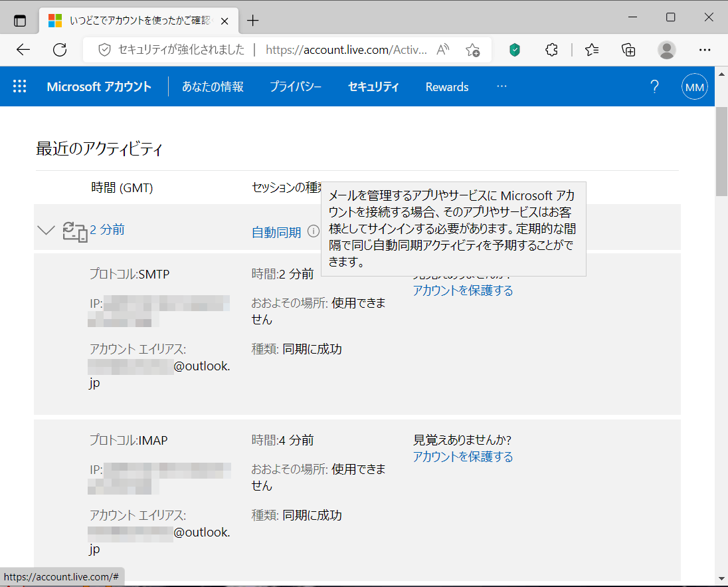Click the 自動同期 session type link
This screenshot has height=587, width=728.
tap(276, 232)
